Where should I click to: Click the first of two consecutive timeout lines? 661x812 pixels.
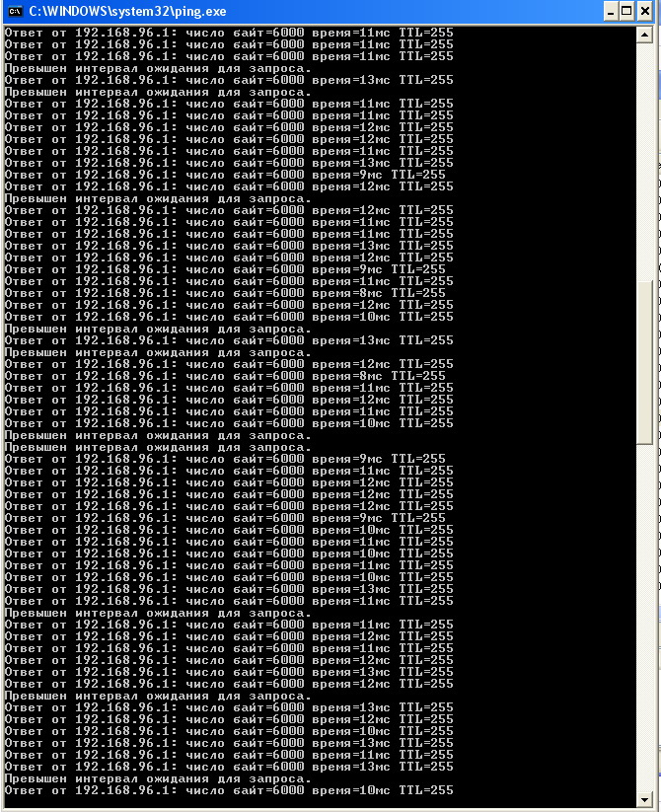(x=158, y=435)
